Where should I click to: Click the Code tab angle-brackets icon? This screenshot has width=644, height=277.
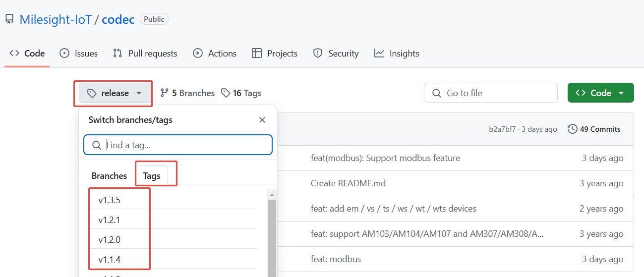click(14, 53)
